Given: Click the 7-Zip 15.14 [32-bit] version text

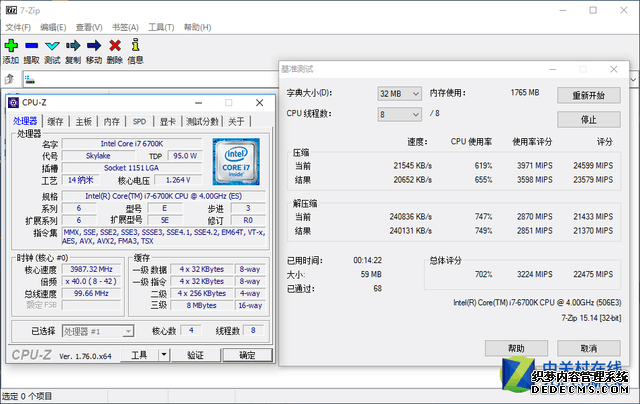Looking at the screenshot, I should coord(591,318).
